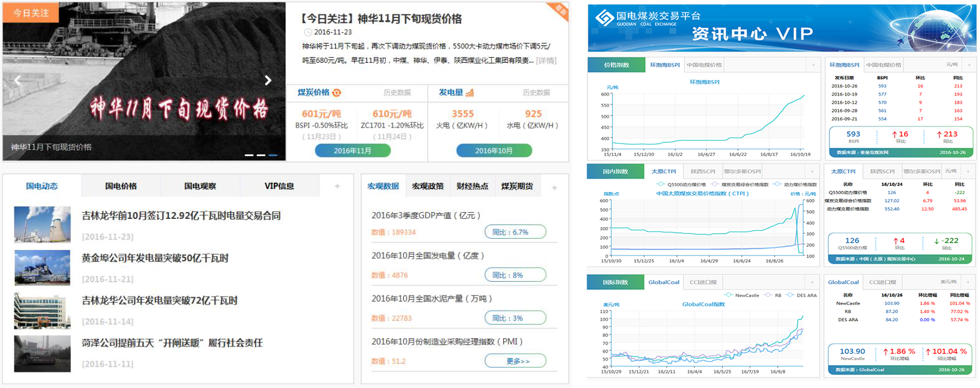Open headline 【今日关注】神华11月下旬现货价格
Image resolution: width=980 pixels, height=388 pixels.
click(x=381, y=19)
